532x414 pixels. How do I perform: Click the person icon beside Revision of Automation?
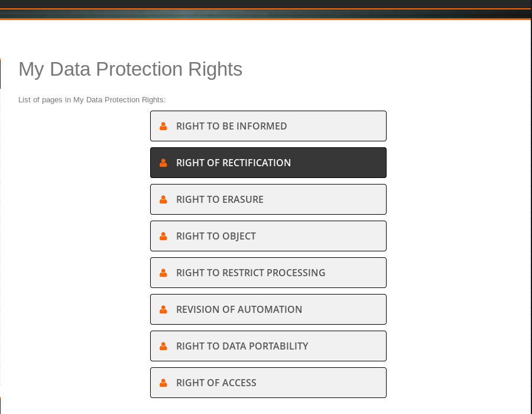pos(163,309)
